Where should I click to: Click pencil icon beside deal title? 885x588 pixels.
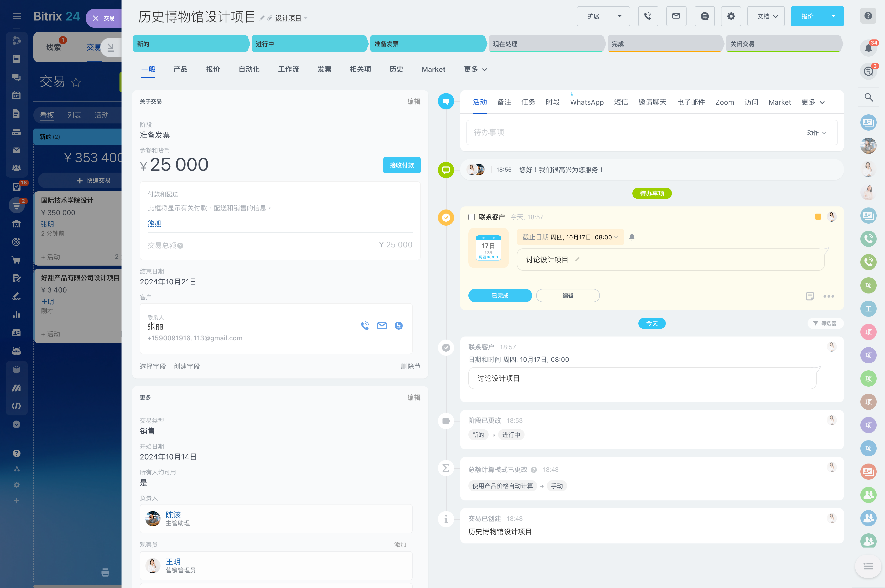[x=262, y=18]
